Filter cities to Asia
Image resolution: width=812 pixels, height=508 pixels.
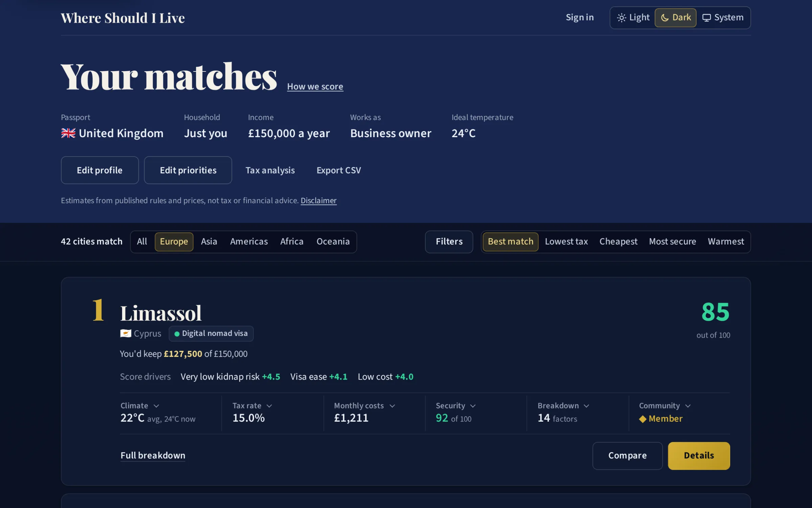(x=209, y=241)
